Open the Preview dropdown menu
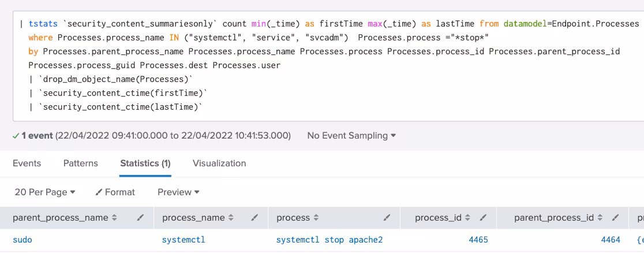 click(178, 192)
